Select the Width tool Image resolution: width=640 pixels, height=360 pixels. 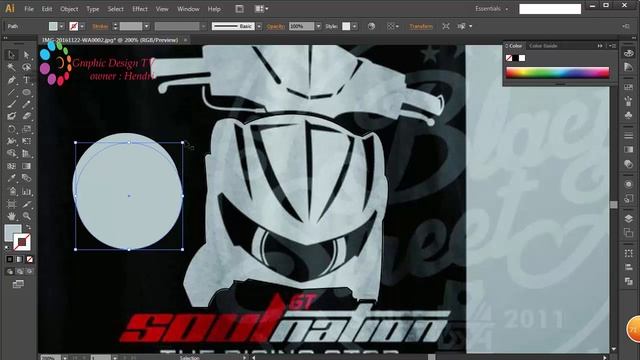pyautogui.click(x=11, y=141)
